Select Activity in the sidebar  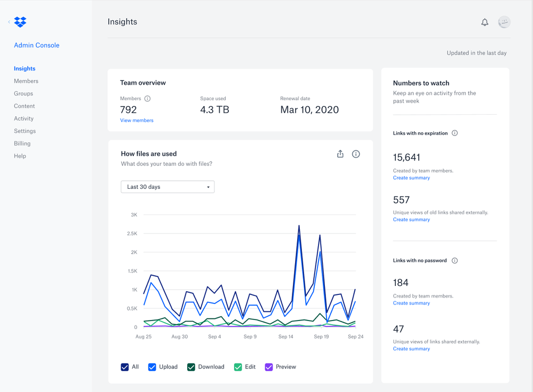pyautogui.click(x=24, y=118)
